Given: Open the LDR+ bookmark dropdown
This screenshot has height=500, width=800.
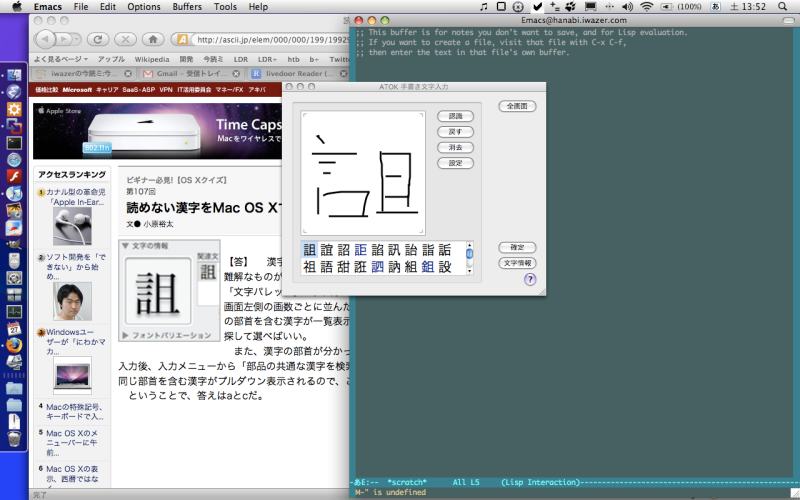Looking at the screenshot, I should coord(267,59).
